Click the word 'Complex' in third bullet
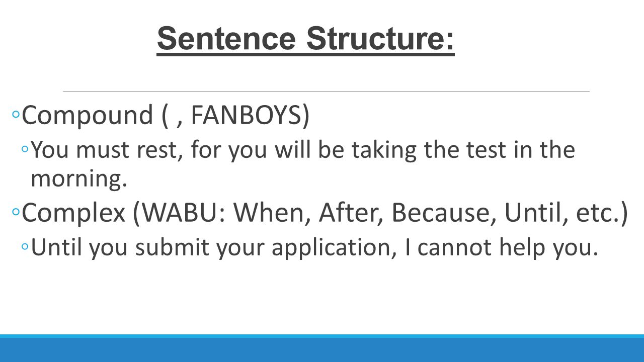Viewport: 644px width, 362px height. [73, 213]
